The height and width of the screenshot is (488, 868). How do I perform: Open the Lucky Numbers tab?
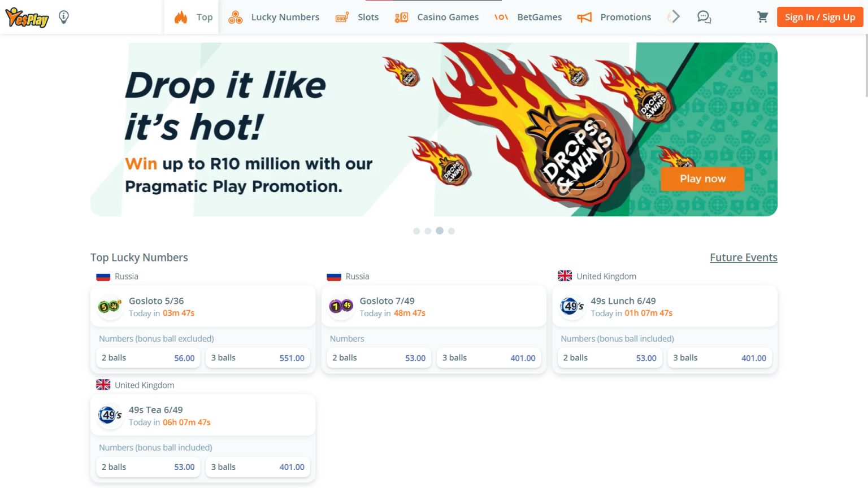(x=274, y=17)
